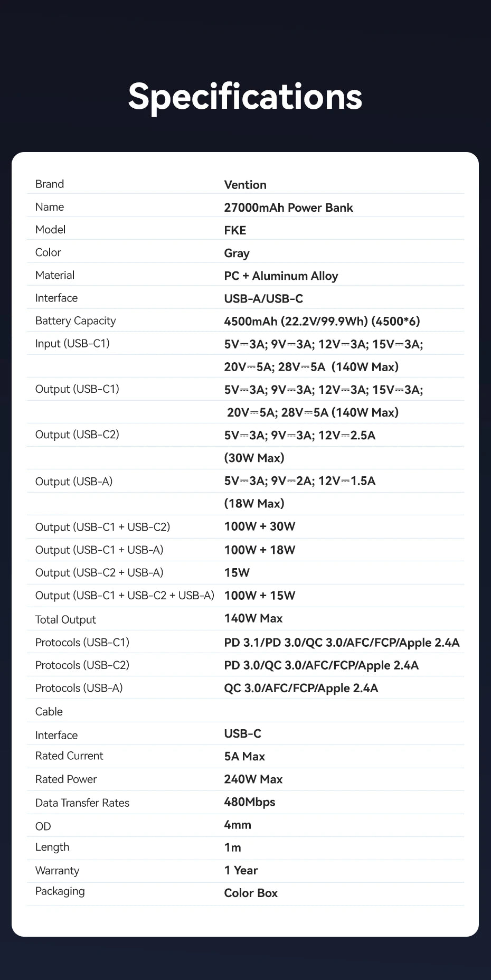Click the 1 Year warranty value

[x=241, y=870]
